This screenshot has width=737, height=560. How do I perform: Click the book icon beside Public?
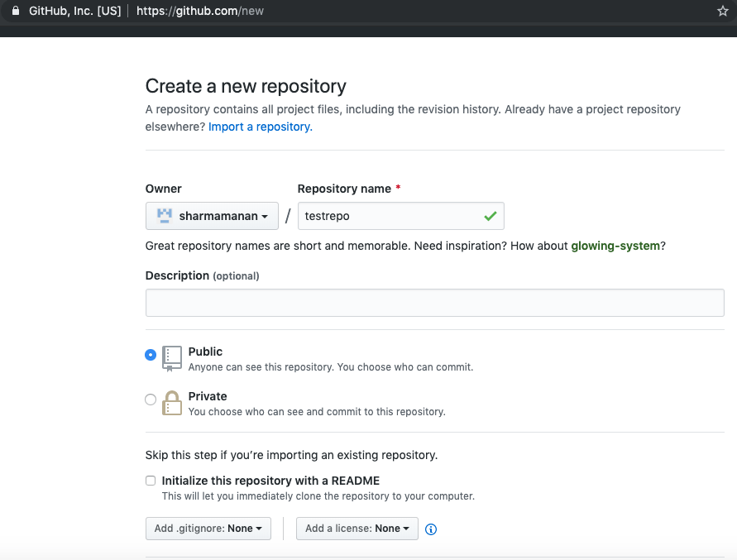(x=171, y=358)
